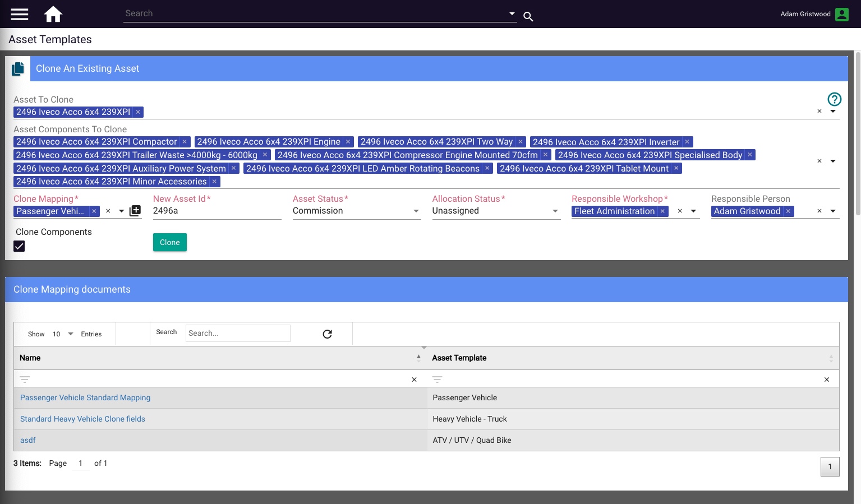
Task: Open Standard Heavy Vehicle Clone fields link
Action: (82, 419)
